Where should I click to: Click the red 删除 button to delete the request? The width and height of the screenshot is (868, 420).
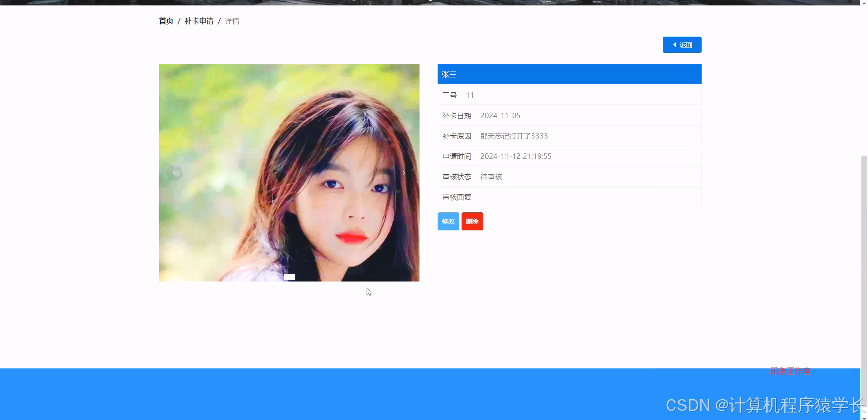[472, 221]
